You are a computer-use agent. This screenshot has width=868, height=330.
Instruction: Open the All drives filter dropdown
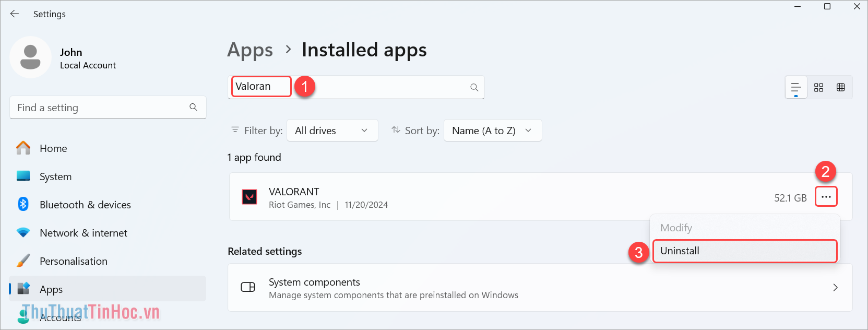point(332,131)
